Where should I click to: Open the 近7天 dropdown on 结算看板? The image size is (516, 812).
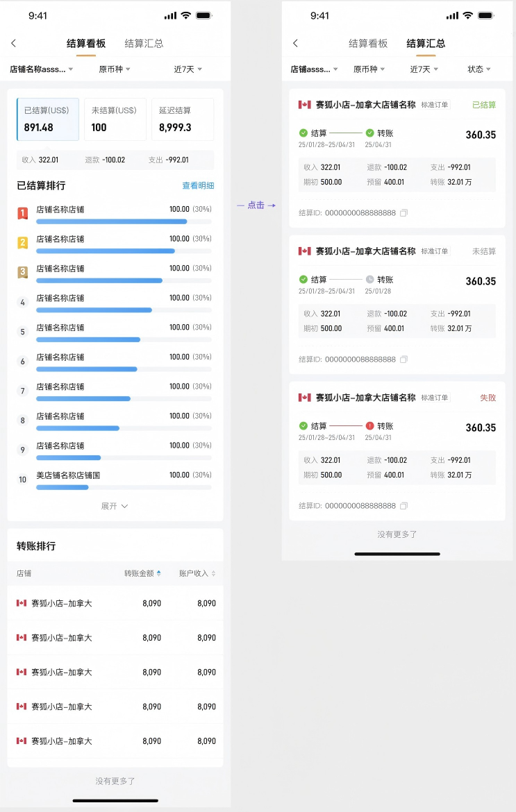tap(188, 69)
